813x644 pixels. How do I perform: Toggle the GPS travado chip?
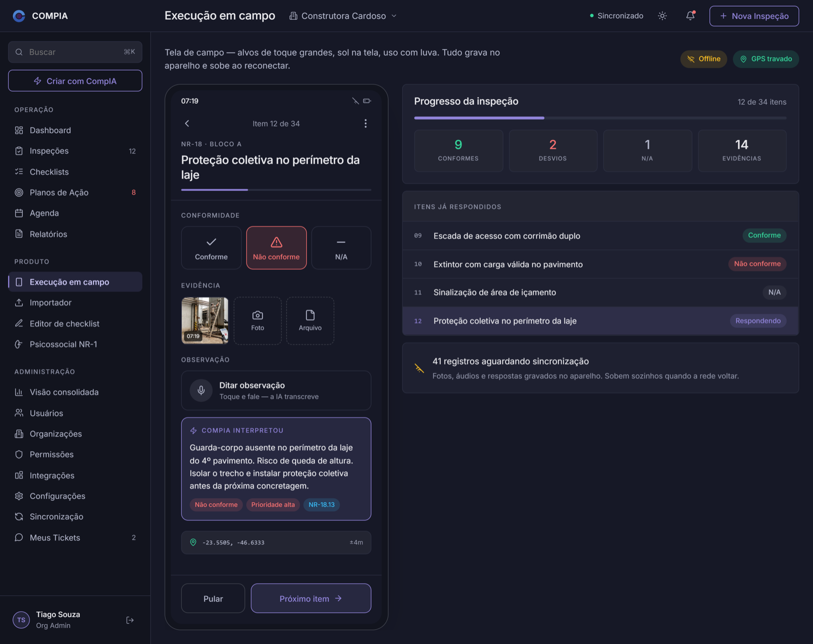pyautogui.click(x=766, y=59)
